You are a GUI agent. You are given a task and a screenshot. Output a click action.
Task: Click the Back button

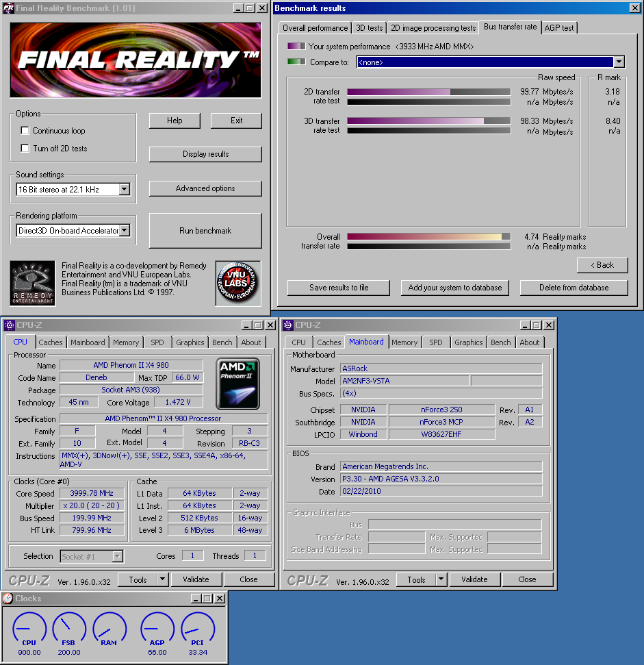pyautogui.click(x=602, y=265)
